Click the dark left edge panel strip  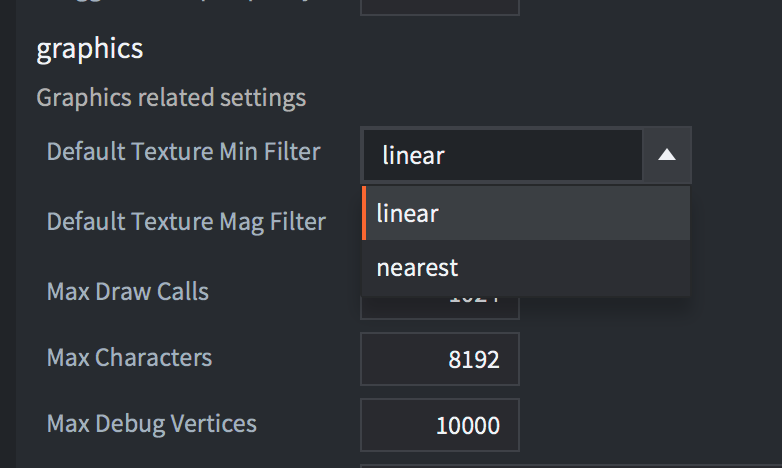coord(8,234)
